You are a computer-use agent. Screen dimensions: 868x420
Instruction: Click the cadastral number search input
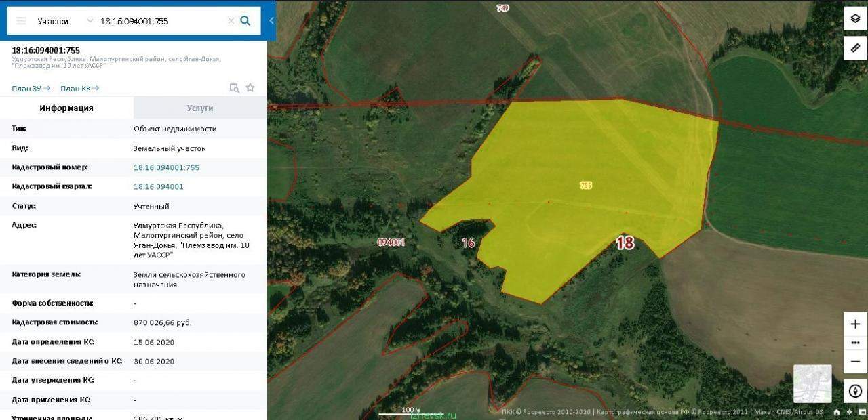161,21
